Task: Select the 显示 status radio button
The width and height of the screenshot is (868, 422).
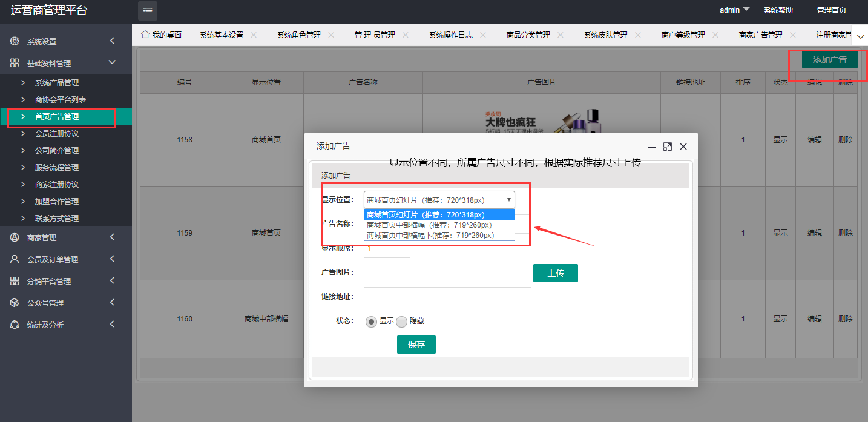Action: [371, 321]
